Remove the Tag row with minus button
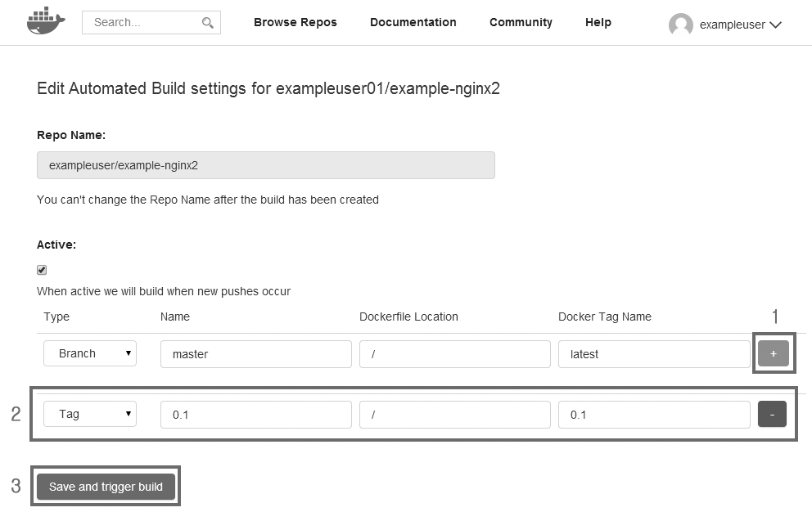 (x=772, y=414)
